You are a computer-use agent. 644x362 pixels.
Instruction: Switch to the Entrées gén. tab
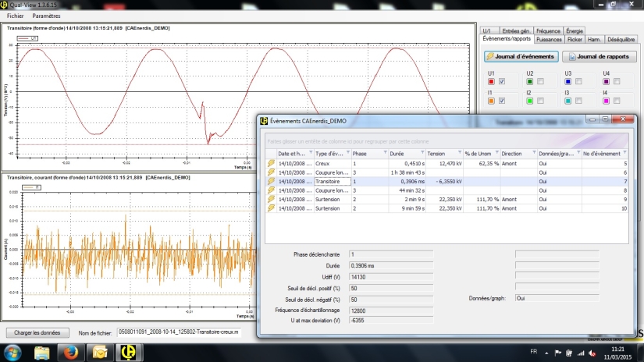pyautogui.click(x=516, y=30)
